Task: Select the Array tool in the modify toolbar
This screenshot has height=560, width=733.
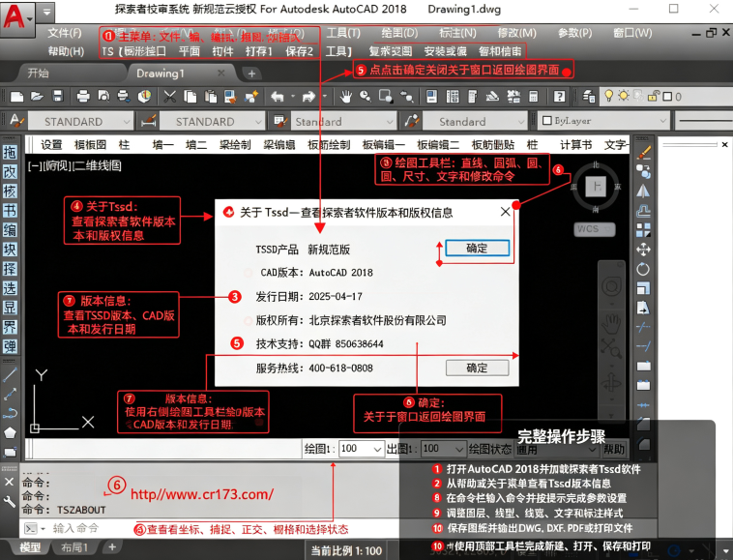Action: pyautogui.click(x=643, y=230)
